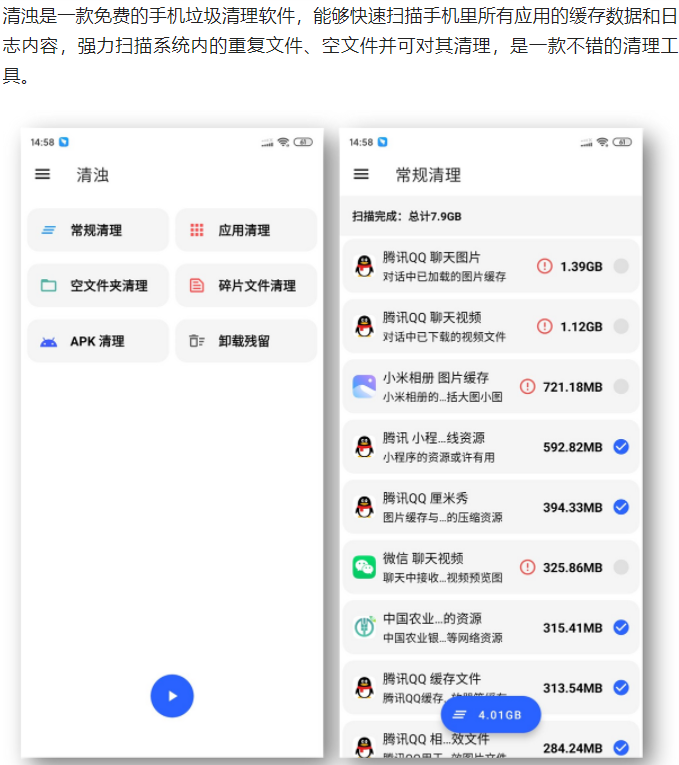The image size is (679, 765).
Task: Click description 对话中已下载的视频文件
Action: 444,337
